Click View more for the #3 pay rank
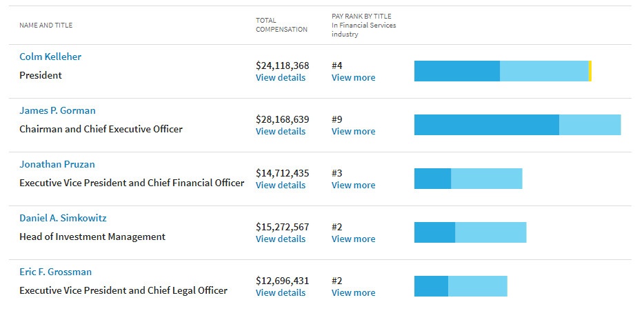Image resolution: width=644 pixels, height=311 pixels. [353, 185]
